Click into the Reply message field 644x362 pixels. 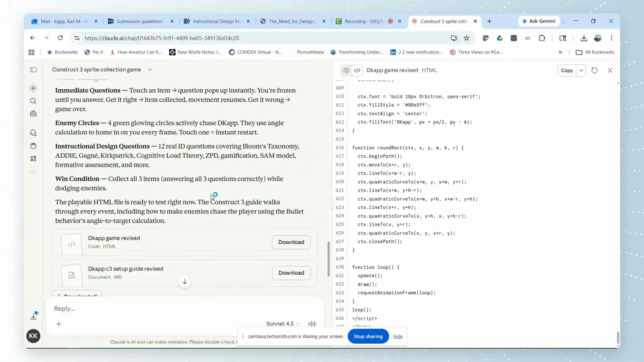185,309
